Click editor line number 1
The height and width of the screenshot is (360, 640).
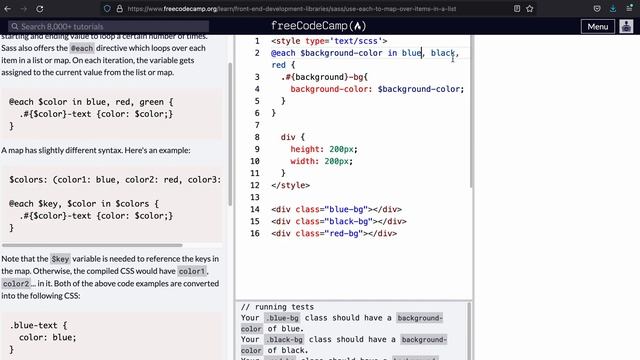coord(257,41)
